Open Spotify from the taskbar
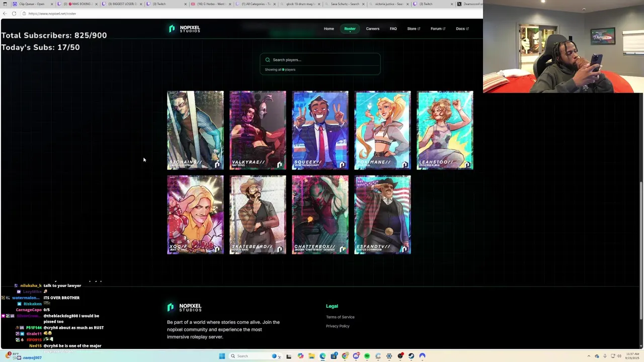 tap(367, 356)
